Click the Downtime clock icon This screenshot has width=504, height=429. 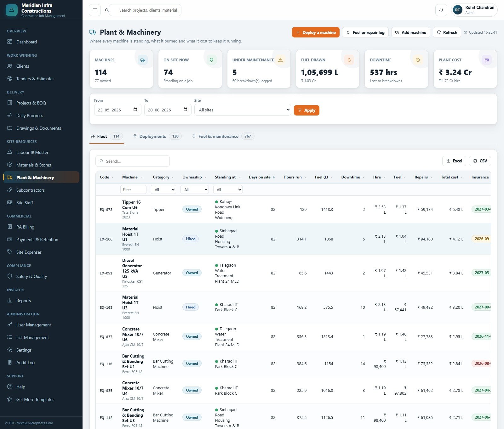pos(418,60)
